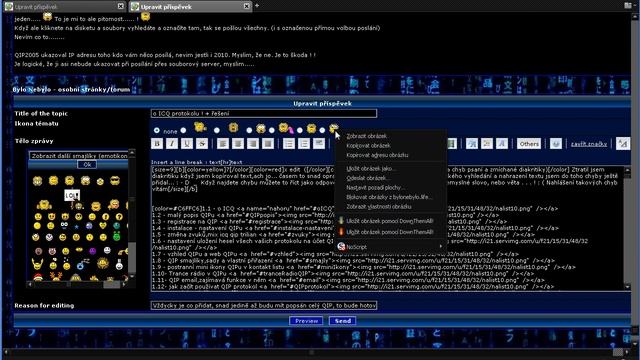This screenshot has width=640, height=360.
Task: Insert the question mark smiley
Action: coord(119,217)
